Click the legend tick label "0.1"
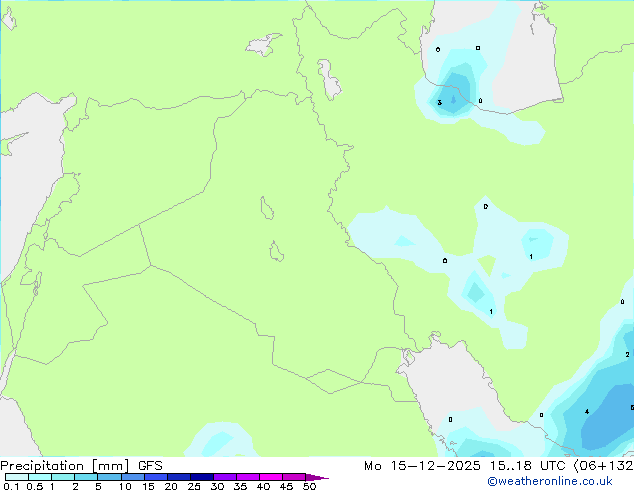 point(11,486)
